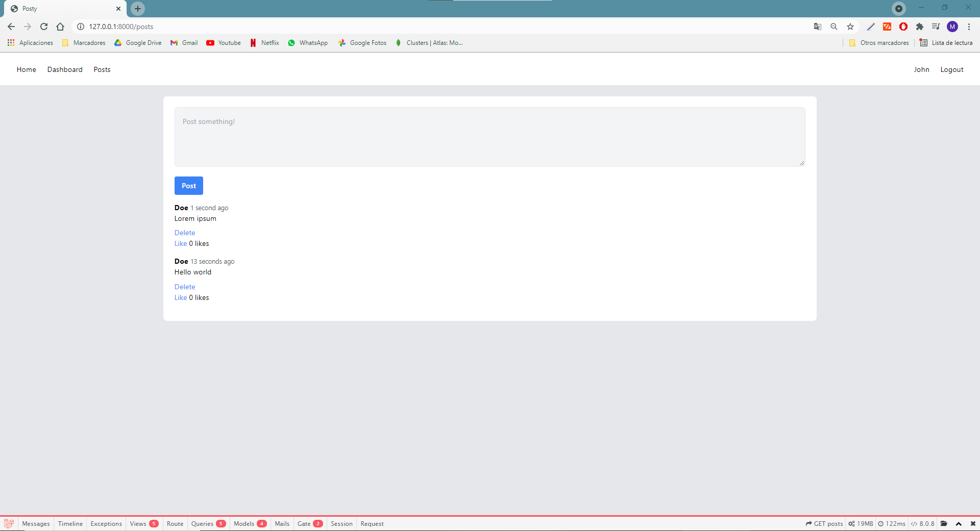Like the "Hello world" post
Screen dimensions: 980x531
pos(181,297)
